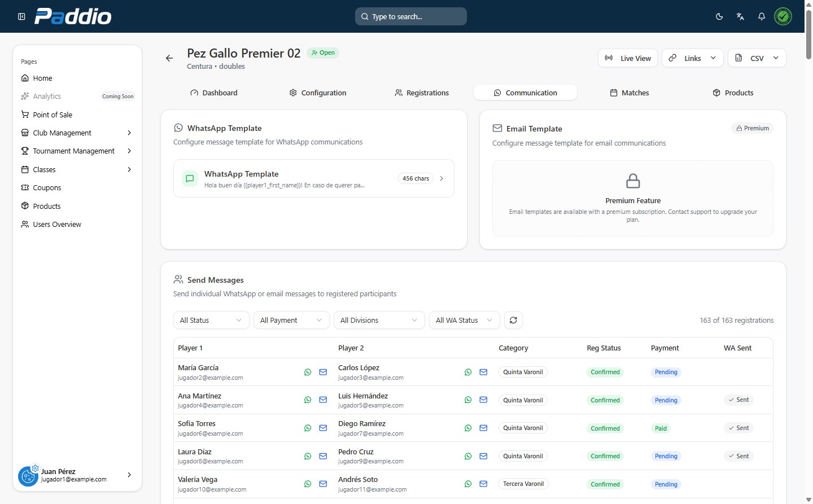The height and width of the screenshot is (504, 813).
Task: Expand Juan Pérez user menu
Action: pos(129,475)
